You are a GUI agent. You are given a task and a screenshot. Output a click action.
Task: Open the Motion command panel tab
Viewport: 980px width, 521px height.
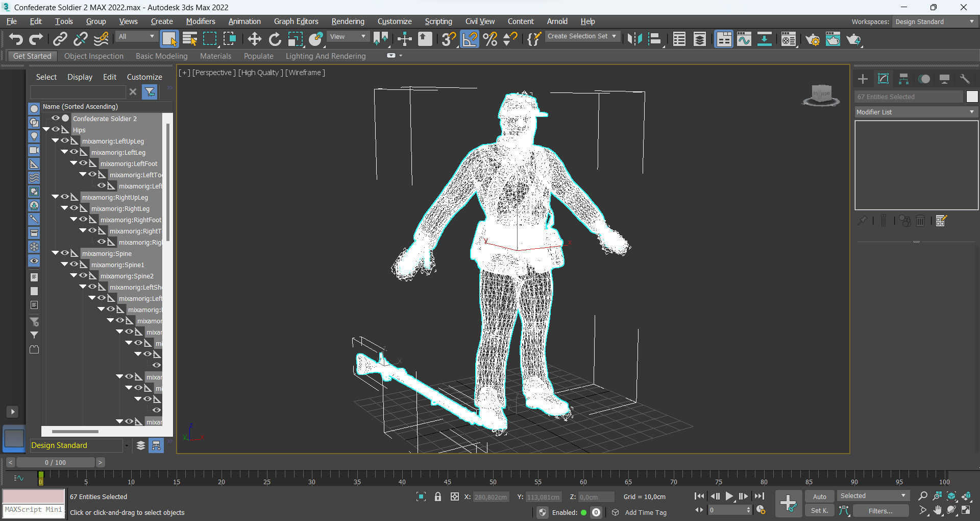[924, 79]
